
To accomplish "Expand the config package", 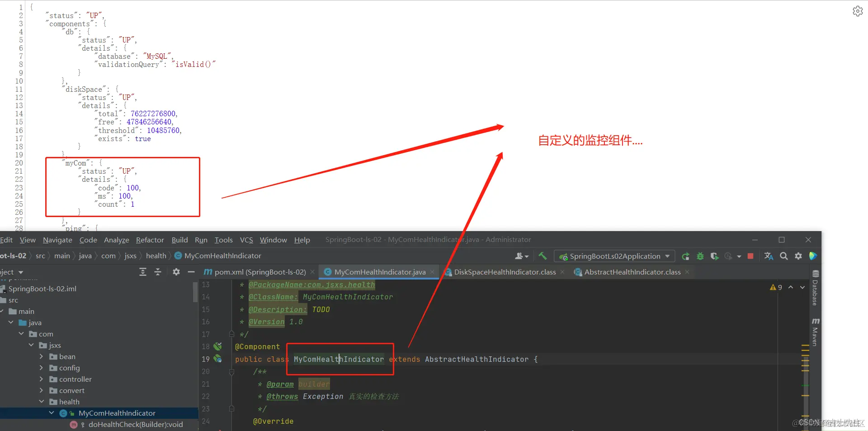I will (x=41, y=368).
